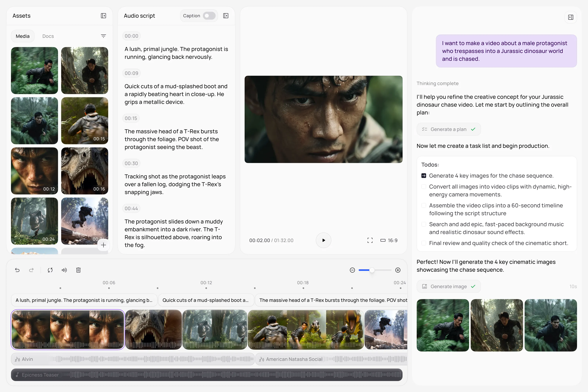Enter fullscreen preview mode
This screenshot has width=588, height=392.
click(370, 240)
